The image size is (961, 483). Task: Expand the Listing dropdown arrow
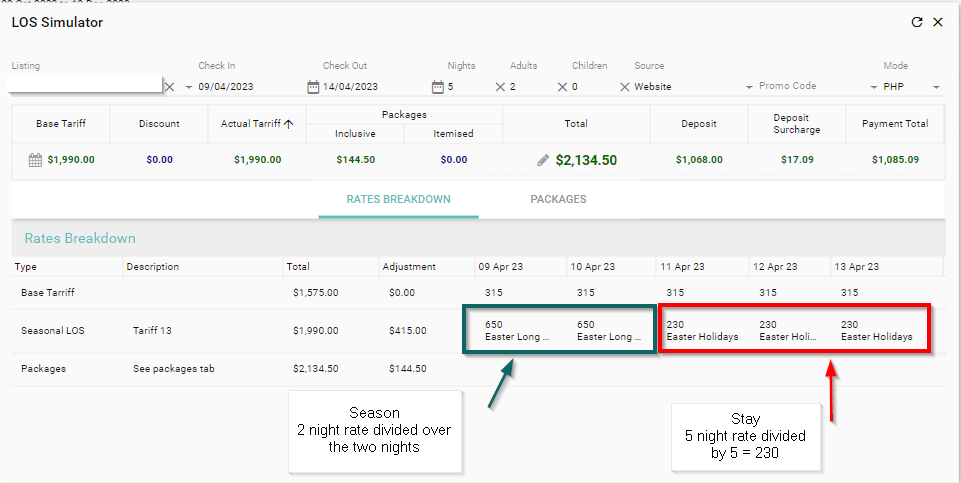188,87
